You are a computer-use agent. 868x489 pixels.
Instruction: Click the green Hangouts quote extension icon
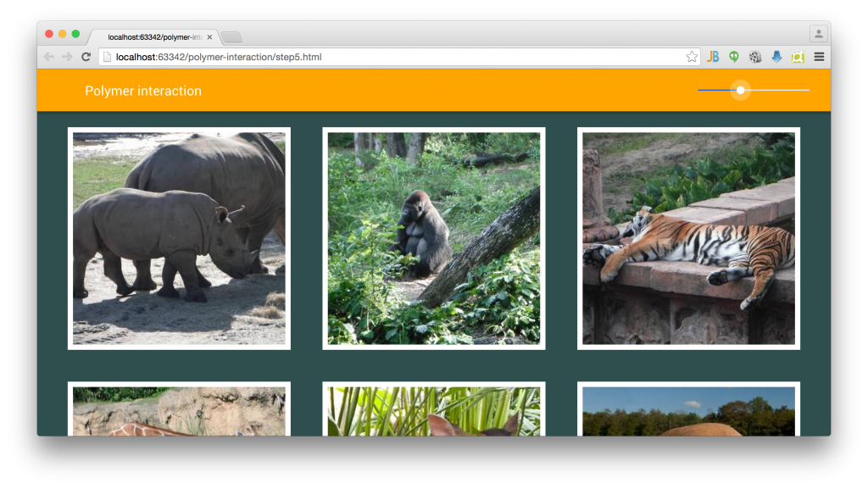pos(734,57)
